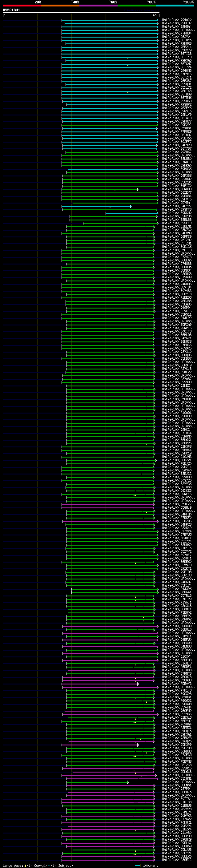Viewport: 197px width, 868px height.
Task: Click the purple alignment bar for UniRef100_C5JEZ7
Action: [x=108, y=504]
